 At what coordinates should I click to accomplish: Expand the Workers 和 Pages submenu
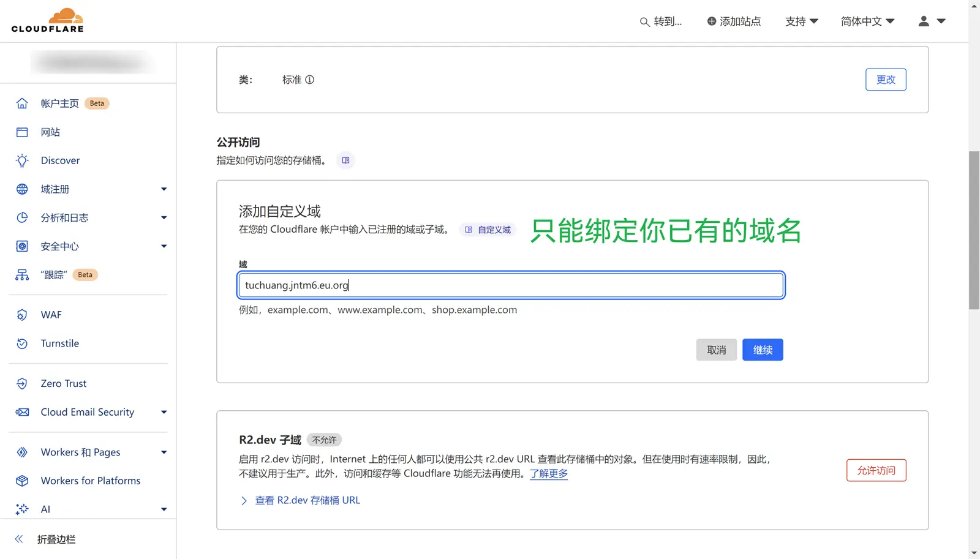tap(164, 452)
